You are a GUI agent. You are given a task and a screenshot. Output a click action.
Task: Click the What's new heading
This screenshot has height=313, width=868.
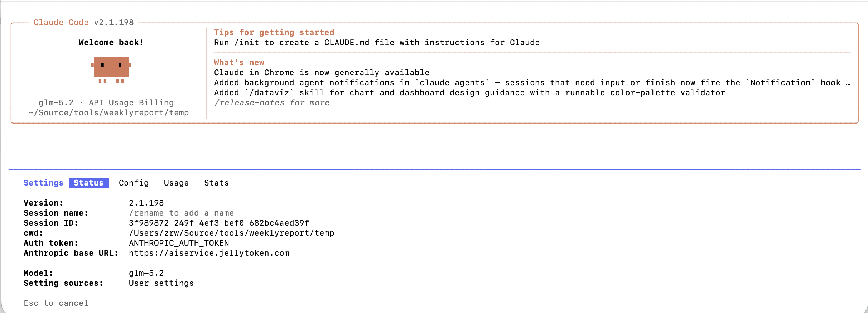point(239,62)
